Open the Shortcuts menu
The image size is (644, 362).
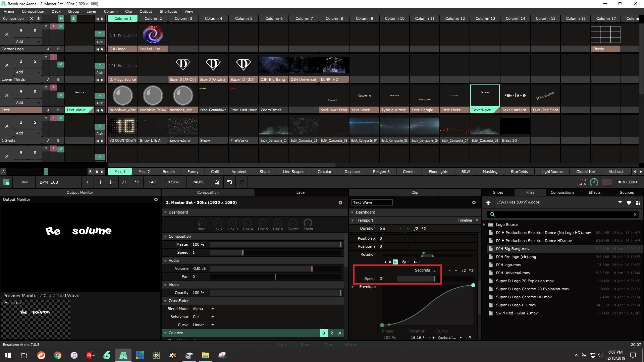(168, 11)
